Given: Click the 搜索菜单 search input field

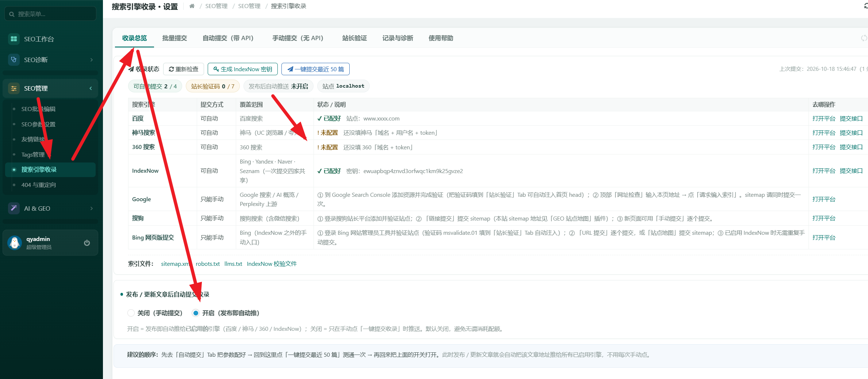Looking at the screenshot, I should (50, 14).
